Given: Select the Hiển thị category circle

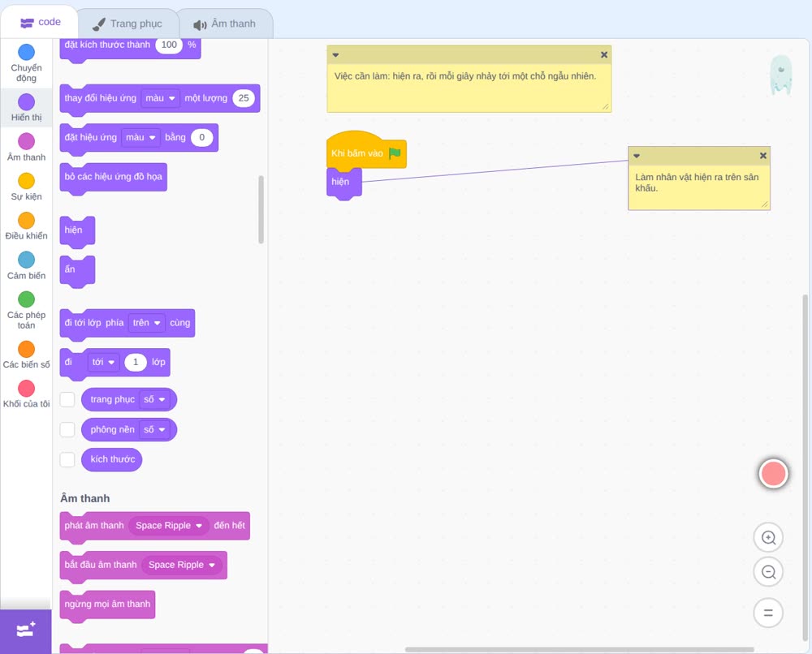Looking at the screenshot, I should tap(27, 102).
